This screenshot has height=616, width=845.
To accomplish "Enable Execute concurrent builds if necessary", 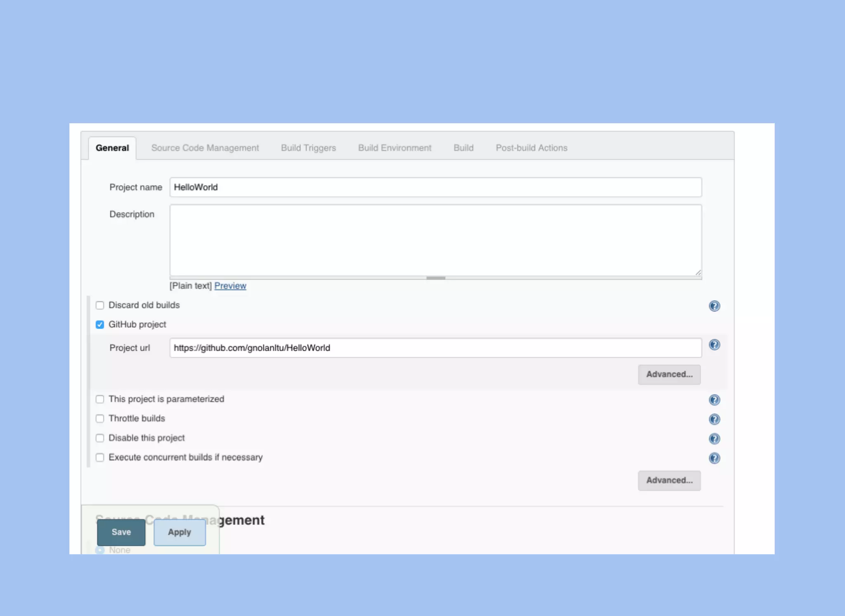I will click(100, 458).
